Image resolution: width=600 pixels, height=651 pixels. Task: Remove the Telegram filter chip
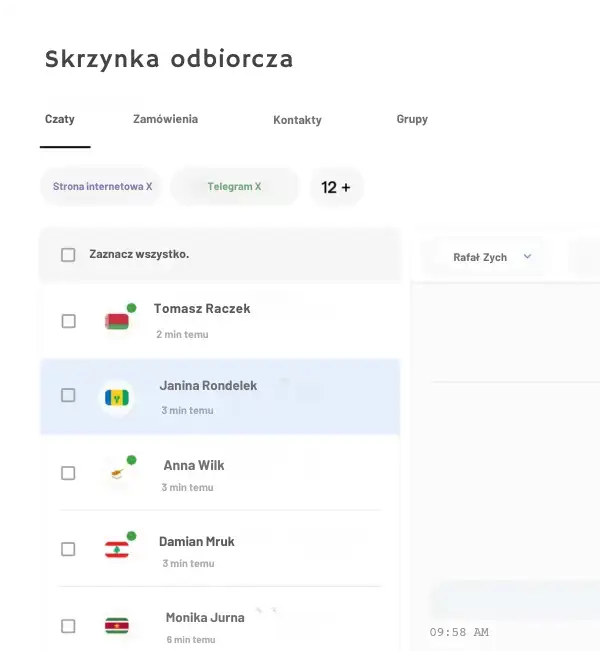coord(257,186)
